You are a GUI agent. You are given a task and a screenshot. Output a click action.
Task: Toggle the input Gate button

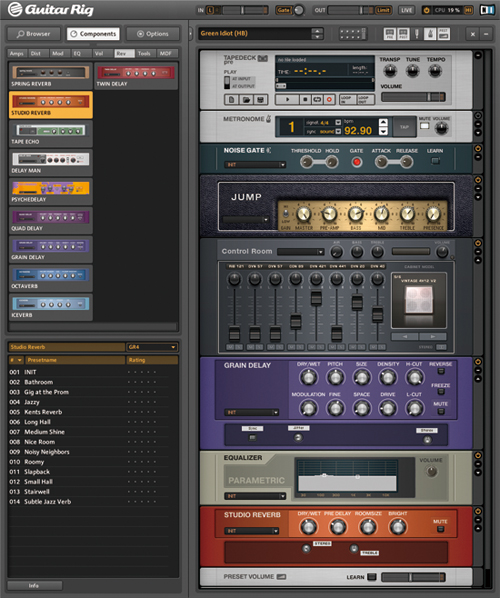(283, 10)
